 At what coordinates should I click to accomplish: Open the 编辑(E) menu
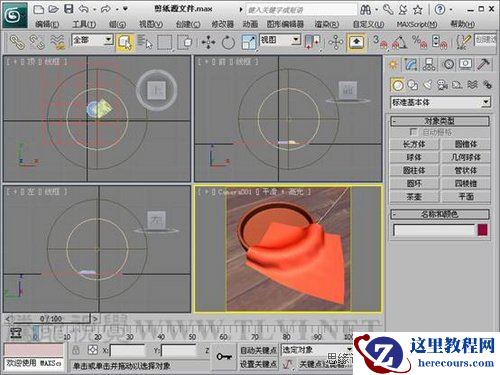pyautogui.click(x=47, y=24)
